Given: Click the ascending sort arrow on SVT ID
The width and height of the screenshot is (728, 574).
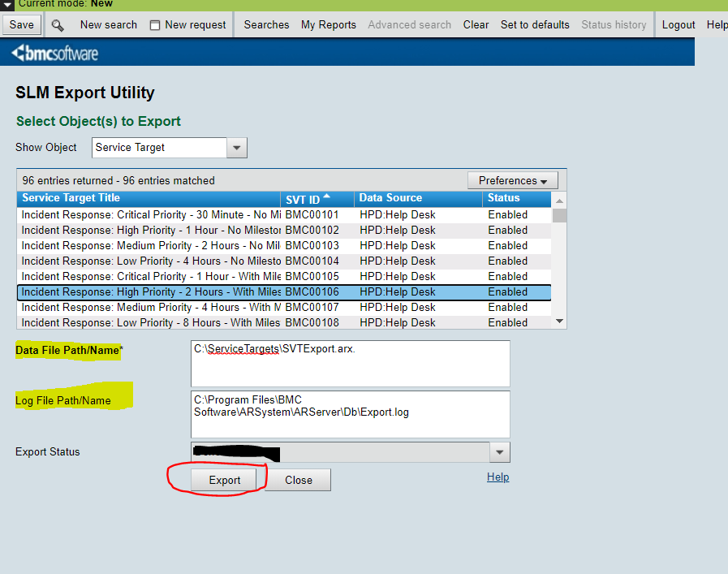Looking at the screenshot, I should click(328, 198).
